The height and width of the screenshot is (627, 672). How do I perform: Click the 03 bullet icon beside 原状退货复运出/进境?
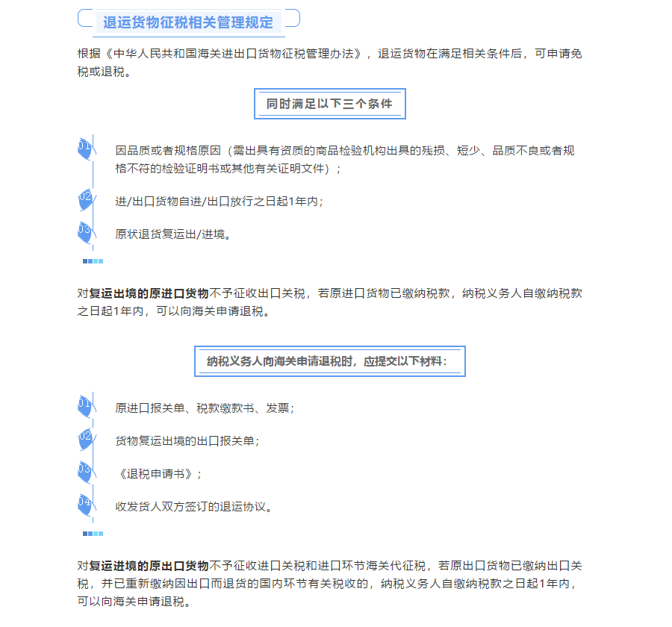[x=86, y=233]
